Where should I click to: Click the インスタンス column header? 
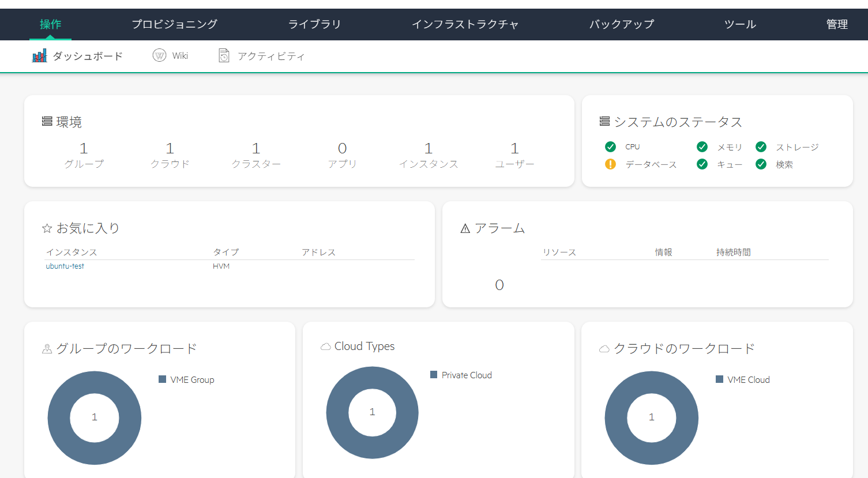tap(72, 252)
